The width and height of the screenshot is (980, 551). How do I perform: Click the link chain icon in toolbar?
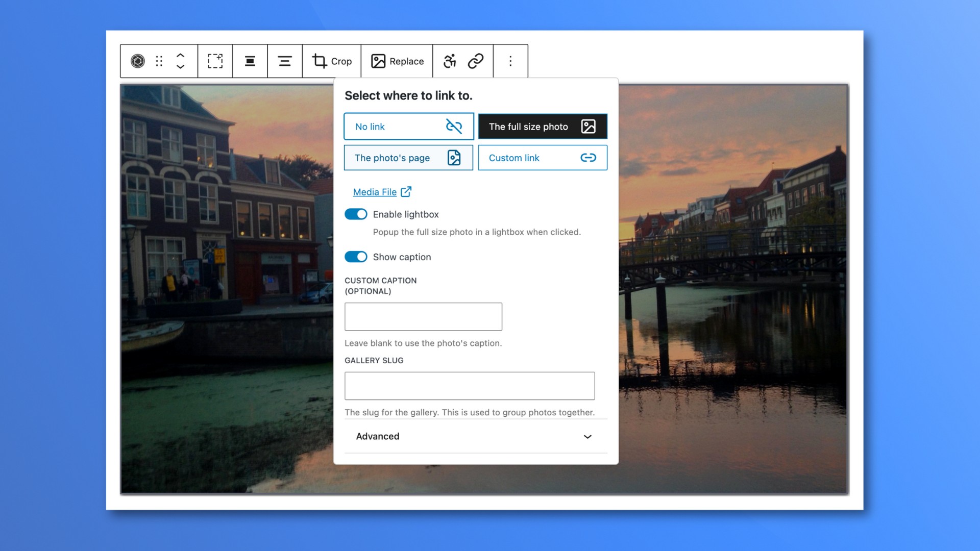tap(476, 61)
